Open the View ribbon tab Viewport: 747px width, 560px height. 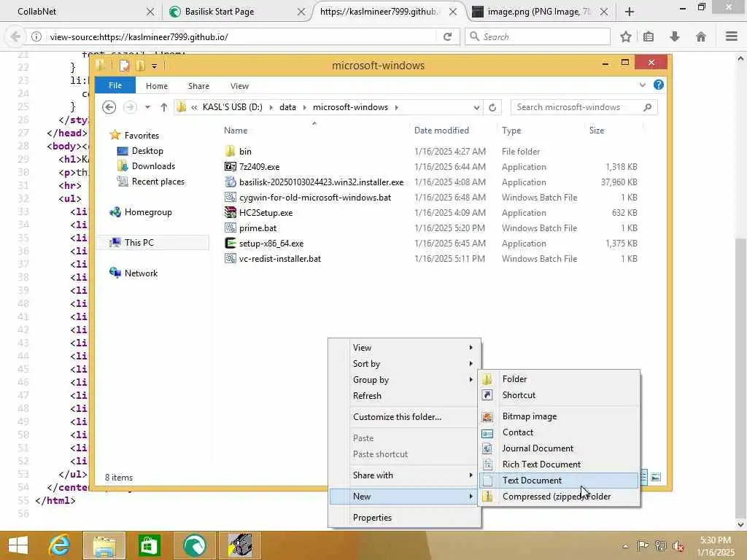pyautogui.click(x=239, y=86)
